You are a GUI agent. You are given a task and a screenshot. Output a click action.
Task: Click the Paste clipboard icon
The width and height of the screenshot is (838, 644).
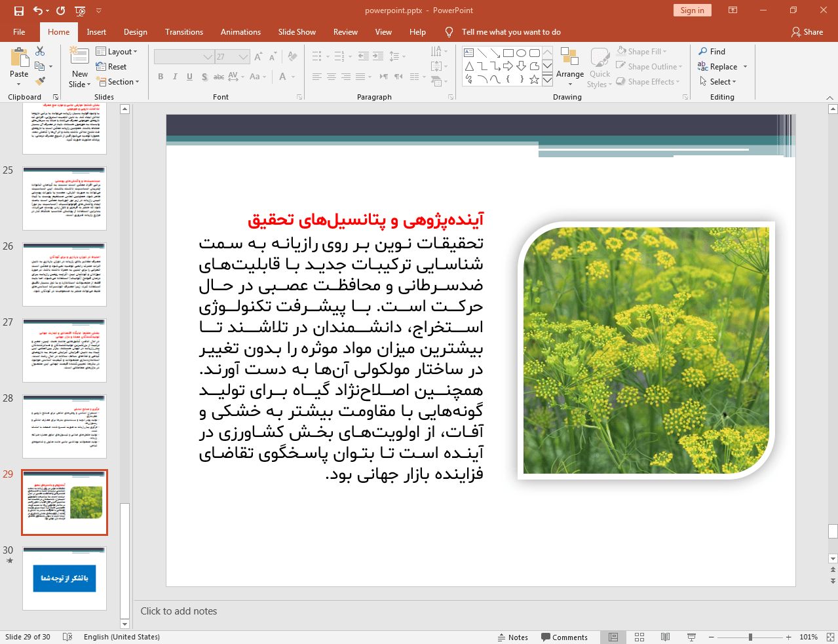point(19,58)
